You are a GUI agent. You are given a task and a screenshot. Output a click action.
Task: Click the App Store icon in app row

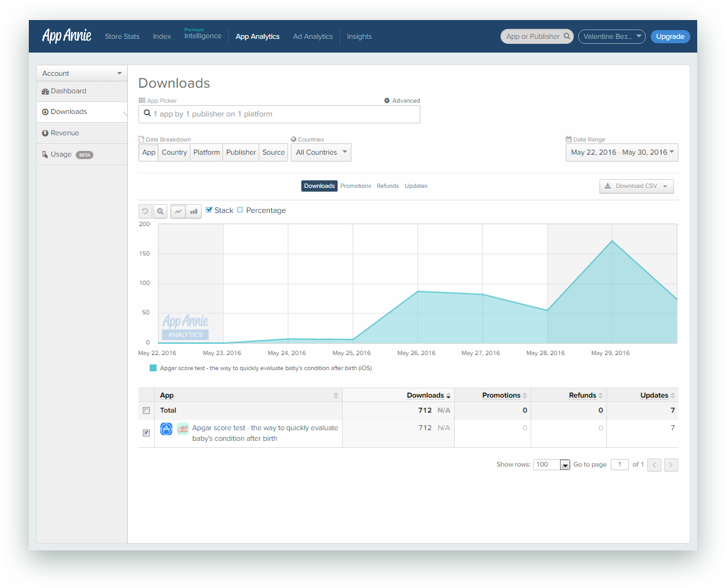click(166, 429)
